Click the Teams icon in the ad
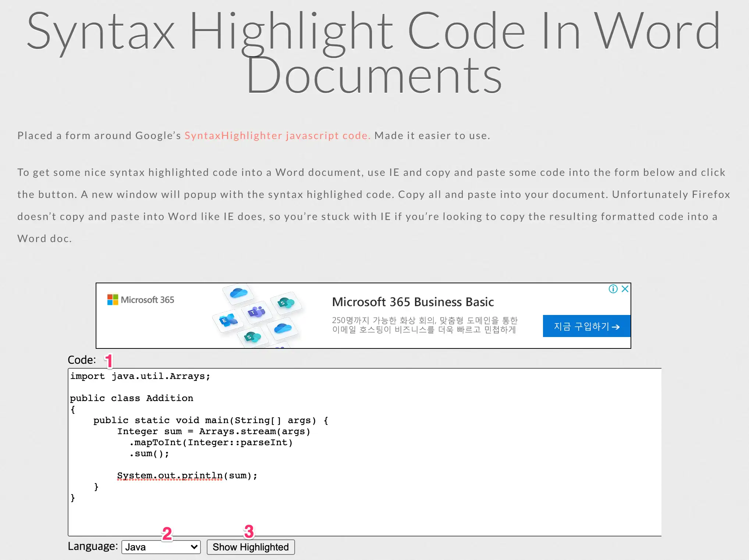The image size is (749, 560). coord(257,312)
